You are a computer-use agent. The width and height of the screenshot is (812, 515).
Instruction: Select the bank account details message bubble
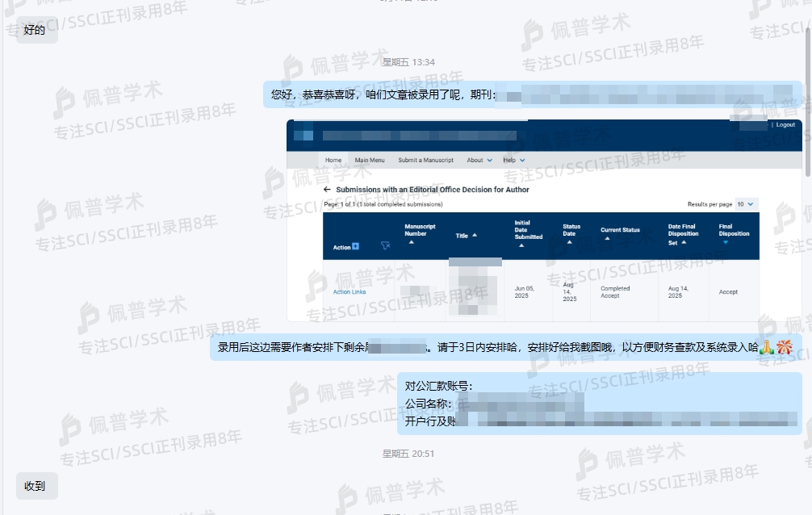[599, 404]
